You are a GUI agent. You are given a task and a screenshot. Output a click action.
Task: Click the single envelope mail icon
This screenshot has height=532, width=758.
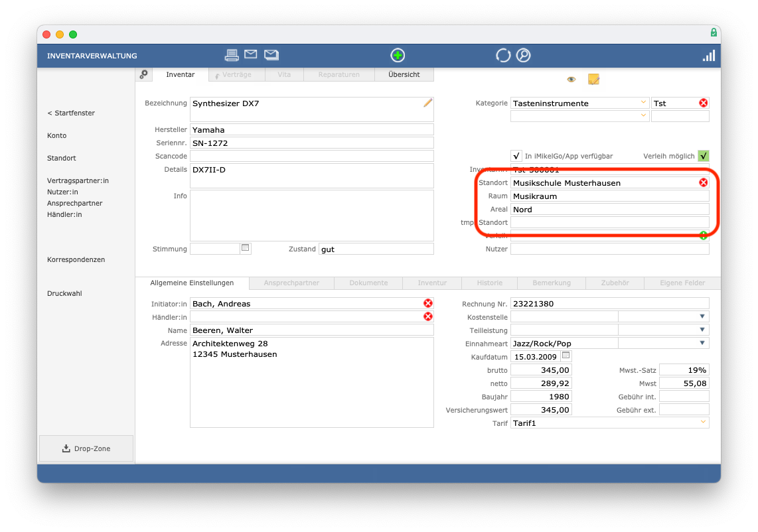tap(250, 54)
